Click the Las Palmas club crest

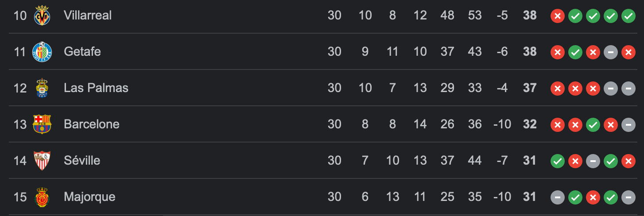(x=42, y=88)
